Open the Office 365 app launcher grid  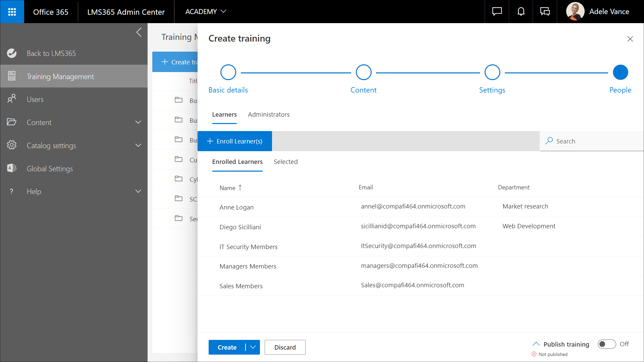[12, 12]
